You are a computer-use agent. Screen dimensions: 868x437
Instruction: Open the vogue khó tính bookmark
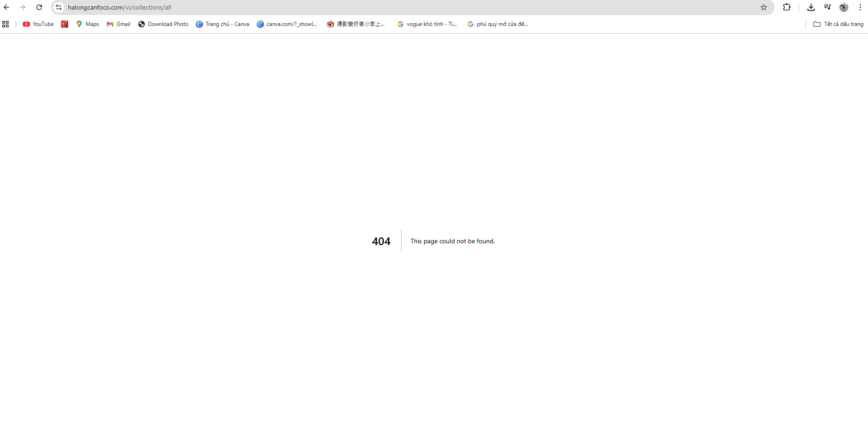pyautogui.click(x=427, y=24)
